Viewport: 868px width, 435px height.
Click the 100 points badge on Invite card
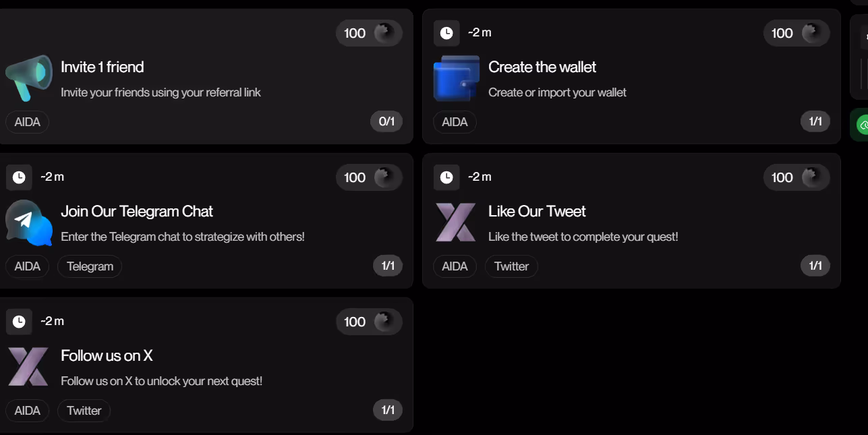(369, 33)
